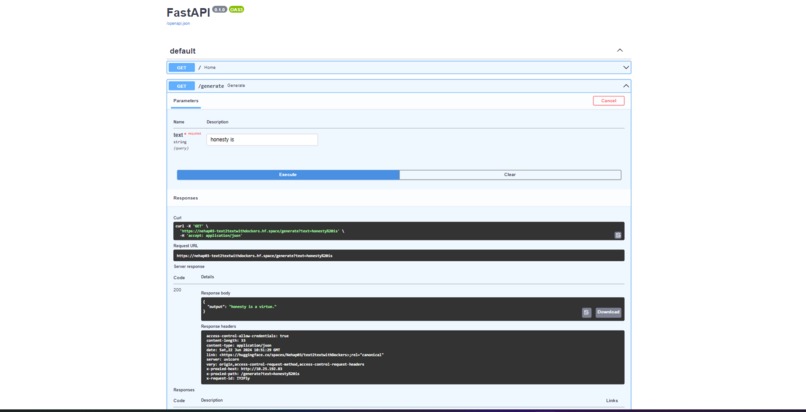The width and height of the screenshot is (806, 412).
Task: Select the GET badge of /generate
Action: coord(181,86)
